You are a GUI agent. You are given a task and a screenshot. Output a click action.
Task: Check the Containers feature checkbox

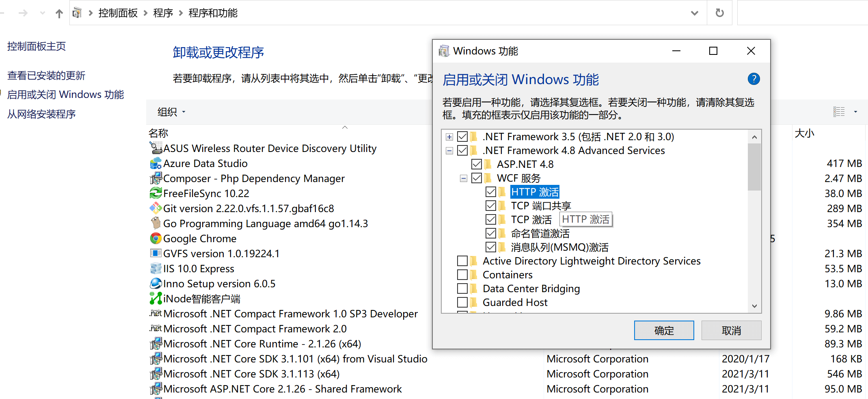[x=462, y=275]
